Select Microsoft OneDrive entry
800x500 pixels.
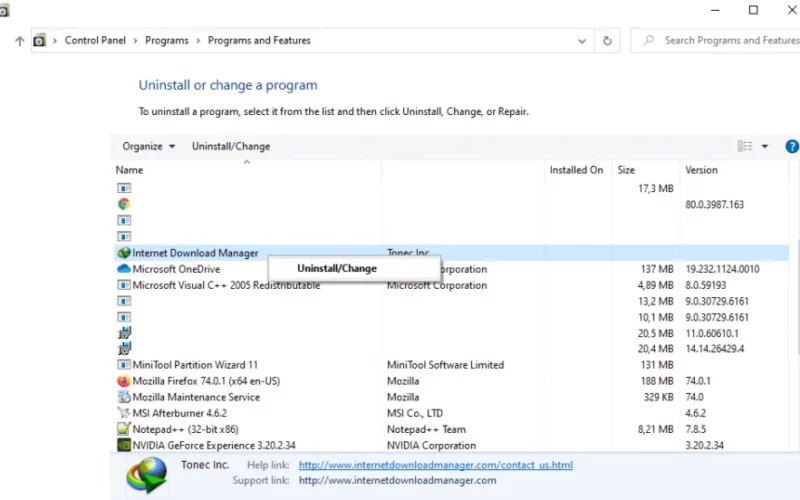[x=176, y=269]
